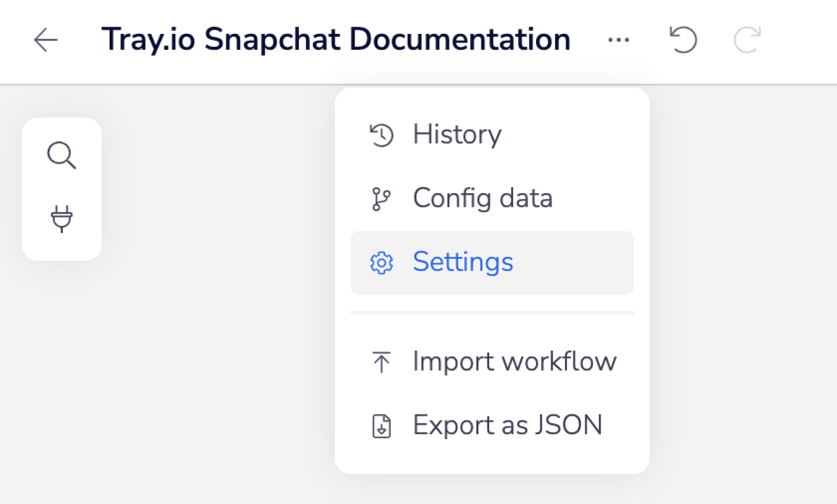Select History from the menu

[457, 135]
